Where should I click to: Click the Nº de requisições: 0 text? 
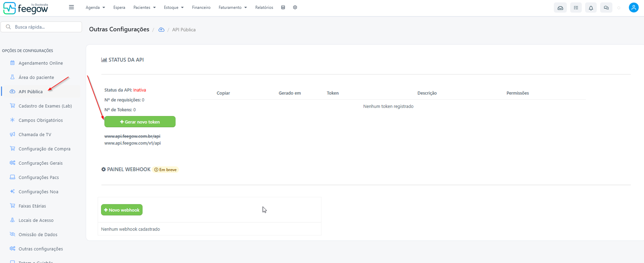click(124, 100)
